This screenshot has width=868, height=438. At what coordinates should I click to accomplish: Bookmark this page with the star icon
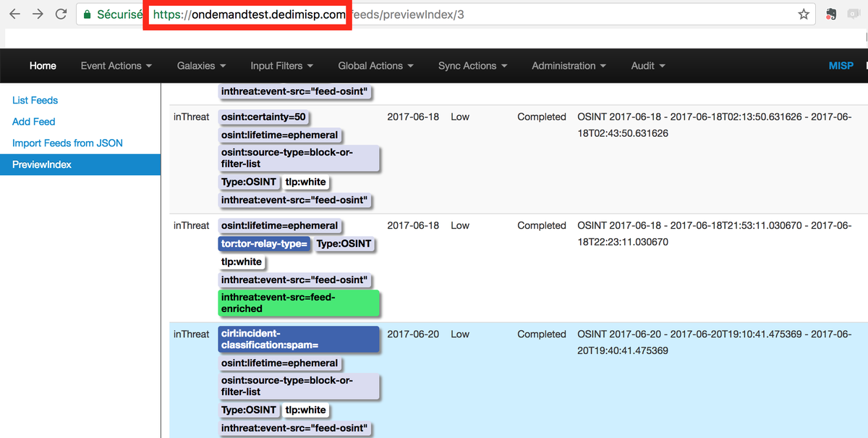(x=803, y=13)
